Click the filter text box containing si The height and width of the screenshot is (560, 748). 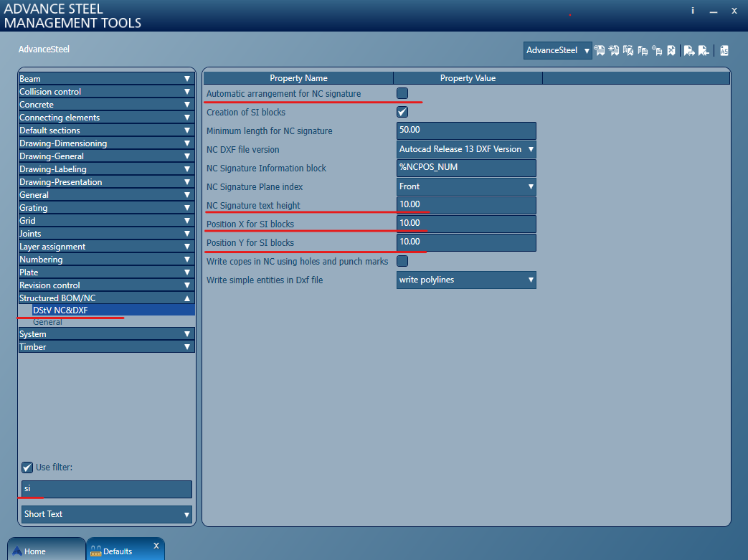pos(105,489)
